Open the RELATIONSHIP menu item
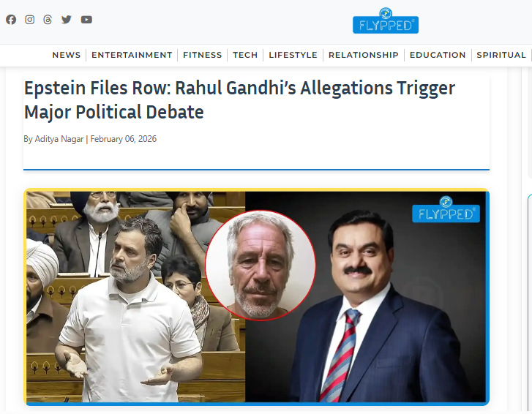The height and width of the screenshot is (414, 532). (x=364, y=55)
